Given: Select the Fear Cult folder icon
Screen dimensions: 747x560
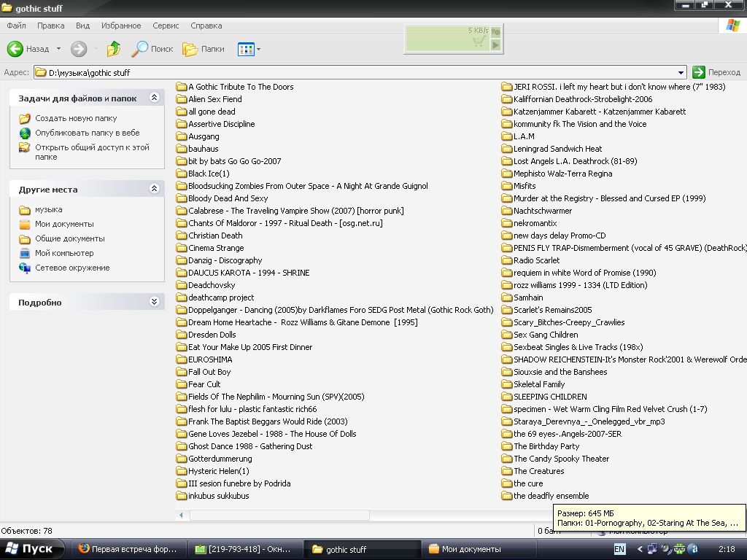Looking at the screenshot, I should (x=181, y=384).
